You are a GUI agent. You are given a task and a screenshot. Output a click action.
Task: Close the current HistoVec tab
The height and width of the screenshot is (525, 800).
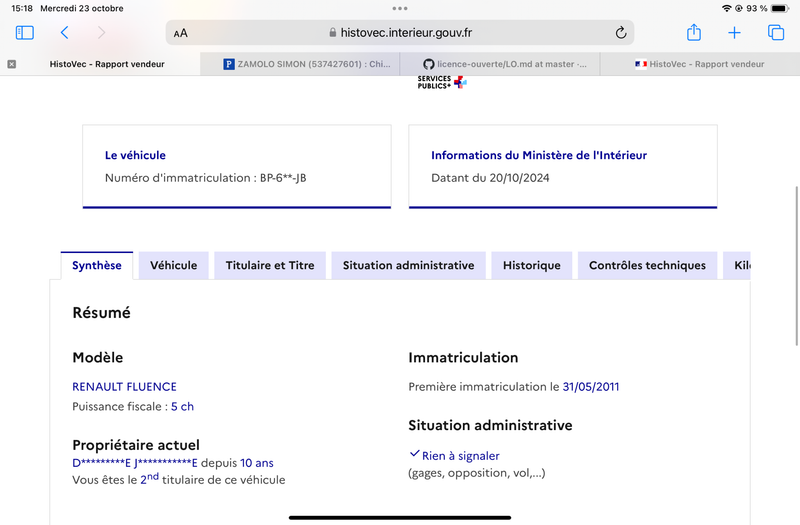click(x=12, y=64)
